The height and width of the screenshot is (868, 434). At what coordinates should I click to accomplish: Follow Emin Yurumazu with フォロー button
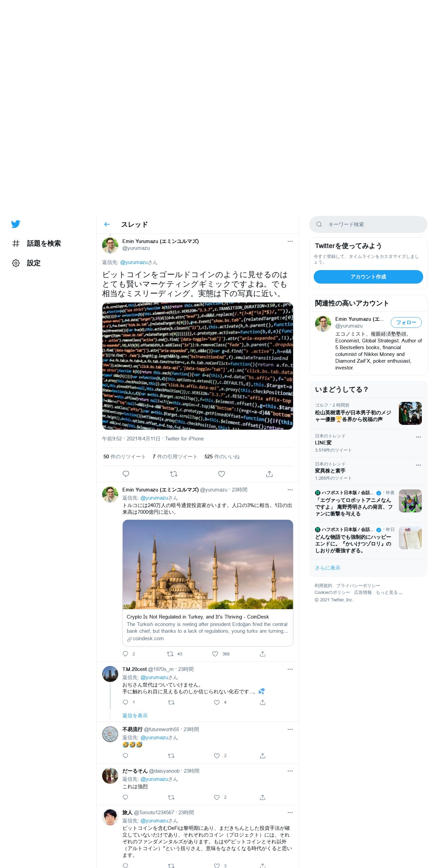tap(406, 322)
